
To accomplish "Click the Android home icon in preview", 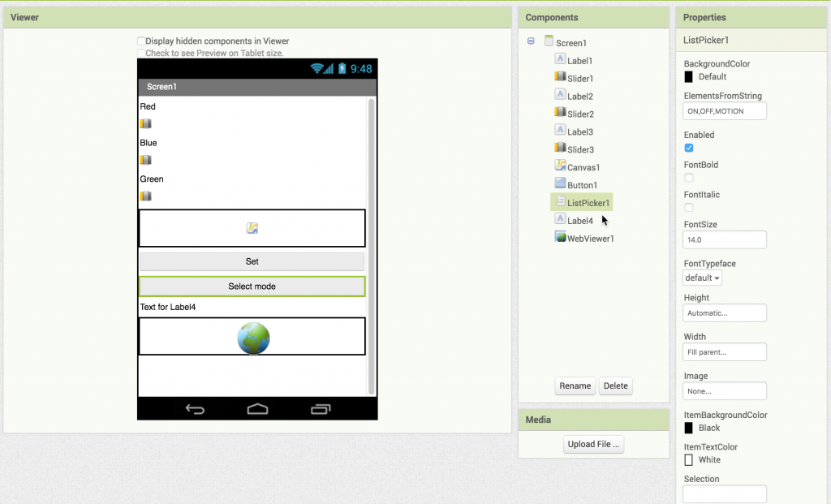I will tap(257, 409).
